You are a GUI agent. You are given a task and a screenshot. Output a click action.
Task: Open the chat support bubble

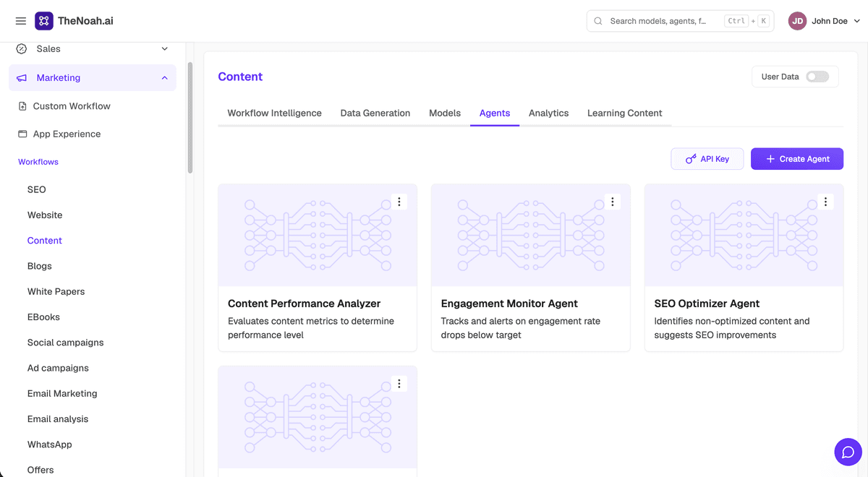pyautogui.click(x=848, y=452)
